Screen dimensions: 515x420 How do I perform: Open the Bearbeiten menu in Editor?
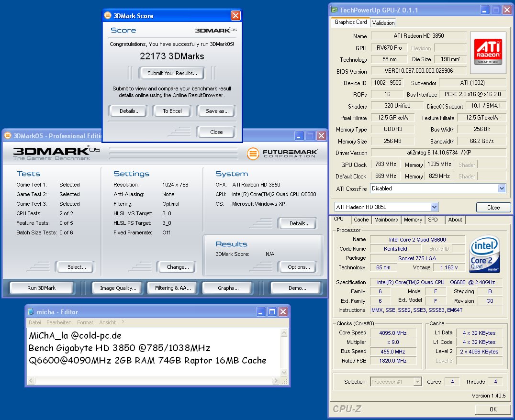[59, 322]
